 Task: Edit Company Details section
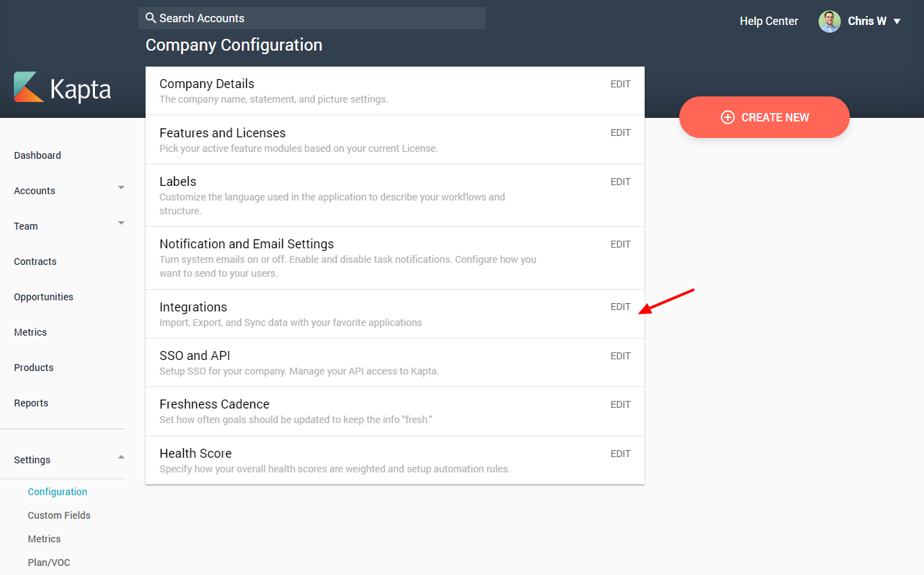(620, 84)
